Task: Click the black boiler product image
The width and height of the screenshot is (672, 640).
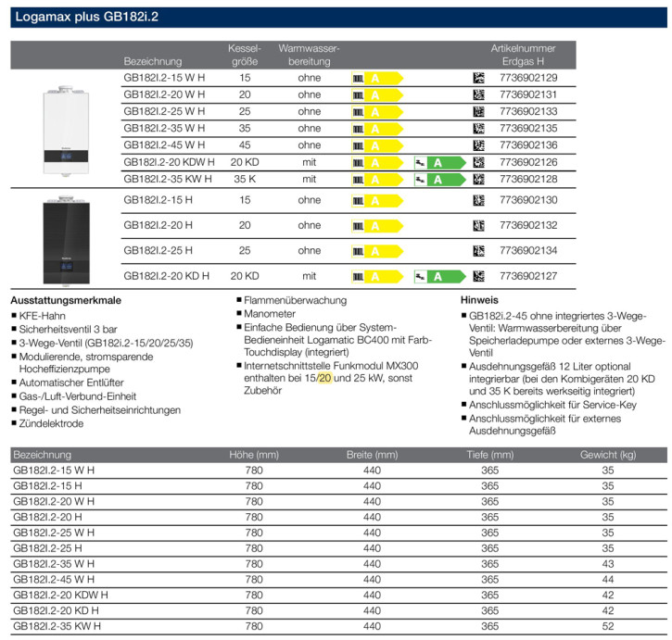Action: point(66,240)
